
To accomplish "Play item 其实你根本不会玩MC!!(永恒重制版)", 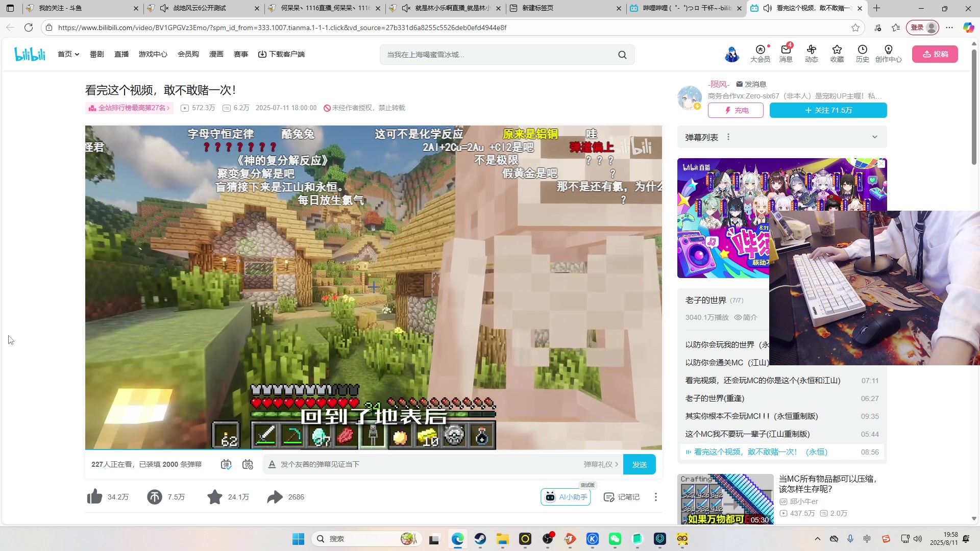I will coord(781,416).
